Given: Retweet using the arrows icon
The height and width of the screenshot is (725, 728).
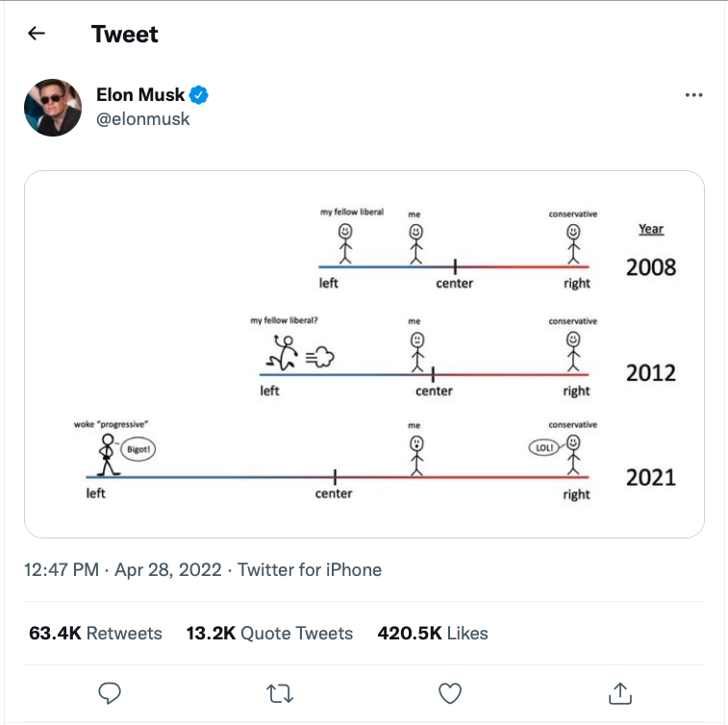Looking at the screenshot, I should click(280, 693).
